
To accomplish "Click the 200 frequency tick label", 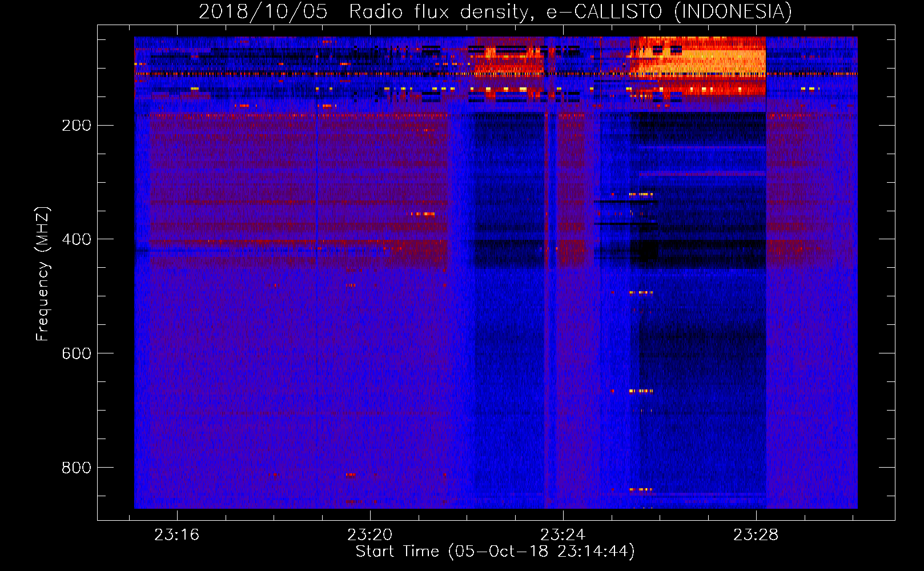I will point(77,125).
